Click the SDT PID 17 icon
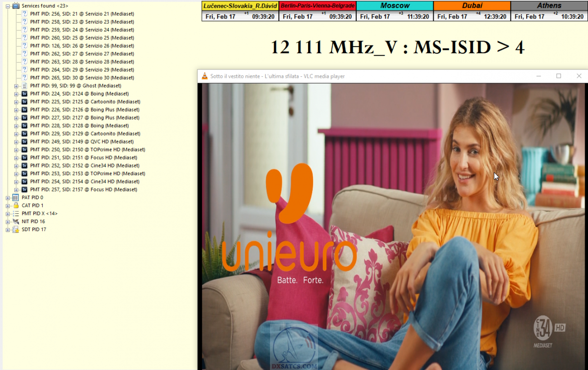 click(x=16, y=230)
